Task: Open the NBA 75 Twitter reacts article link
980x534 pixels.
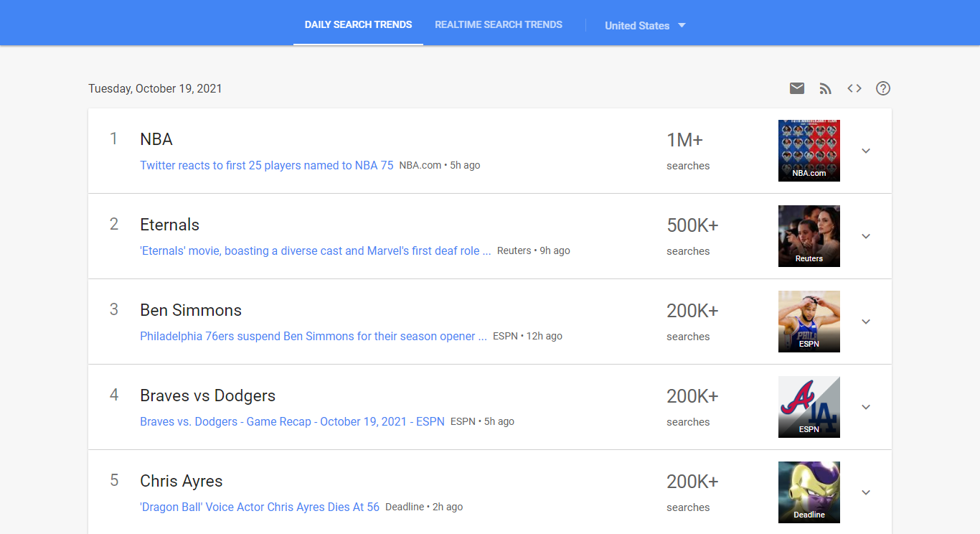Action: [267, 165]
